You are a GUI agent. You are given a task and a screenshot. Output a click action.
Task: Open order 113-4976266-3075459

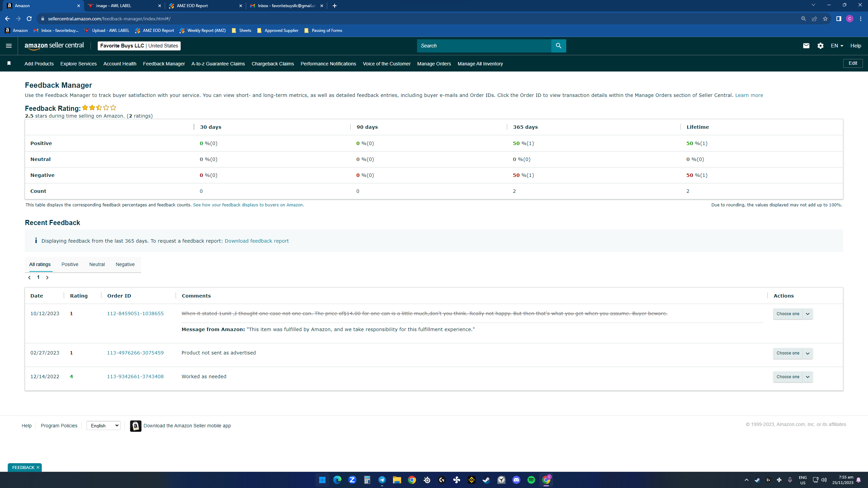135,353
